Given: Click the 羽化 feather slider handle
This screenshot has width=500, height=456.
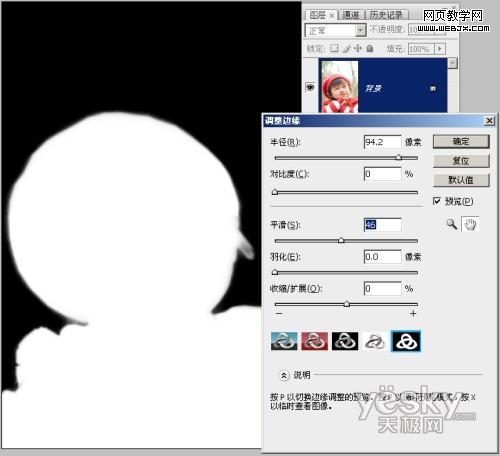Looking at the screenshot, I should [x=275, y=272].
